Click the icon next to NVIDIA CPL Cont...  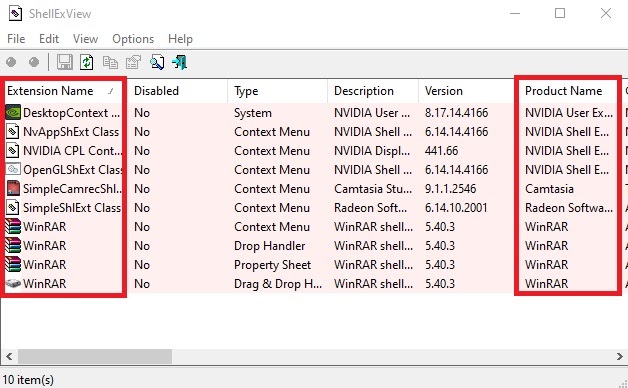13,151
